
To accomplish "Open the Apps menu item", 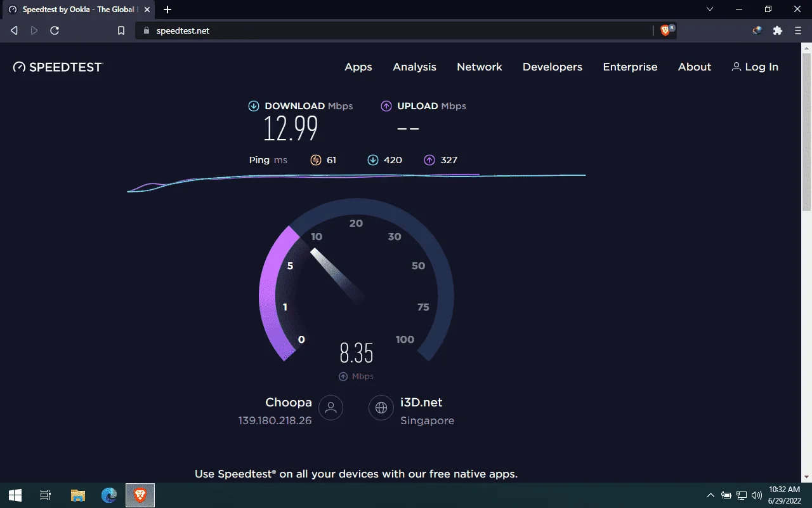I will [358, 67].
